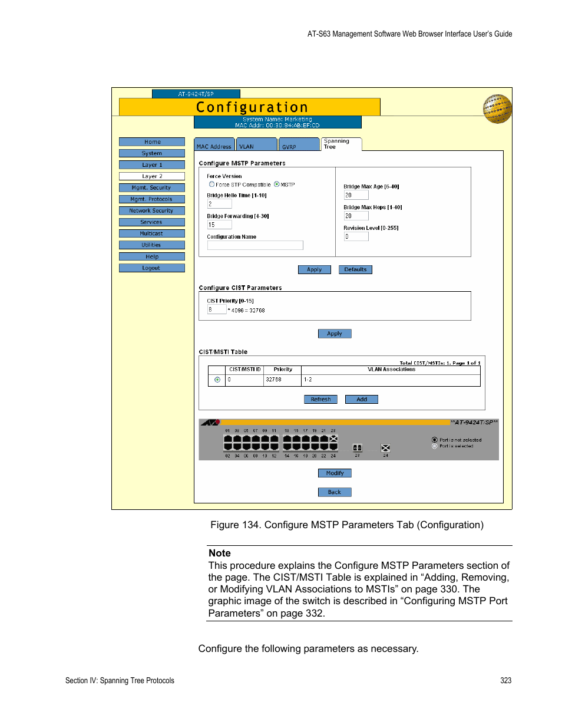
Task: Open the System menu item
Action: point(152,153)
